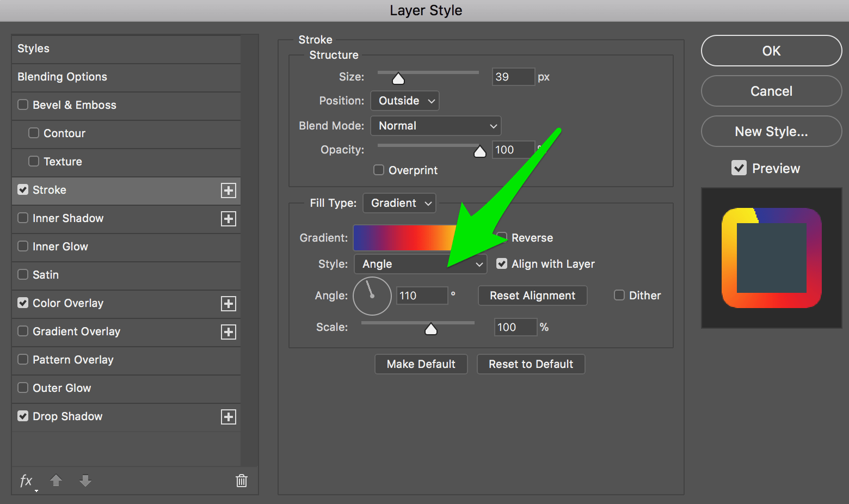Move effect up with up arrow icon
The image size is (849, 504).
[56, 481]
